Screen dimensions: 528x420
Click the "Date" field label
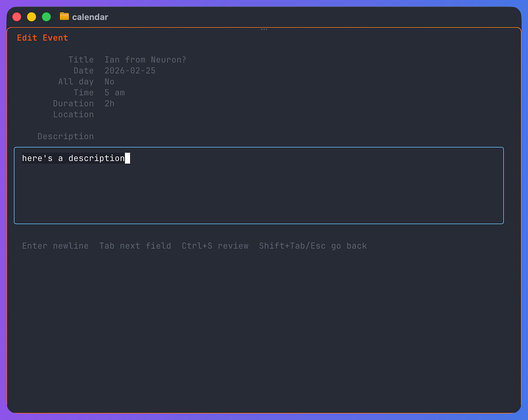coord(84,71)
